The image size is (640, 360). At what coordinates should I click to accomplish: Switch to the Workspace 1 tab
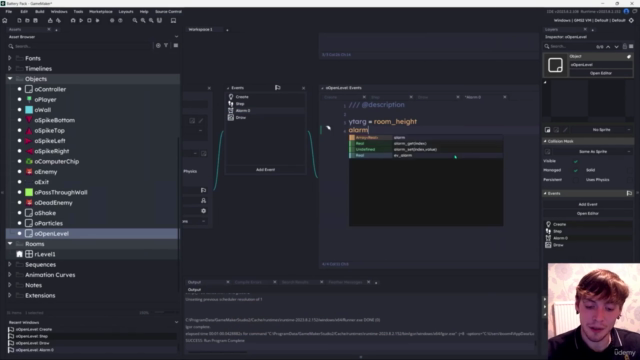(200, 29)
